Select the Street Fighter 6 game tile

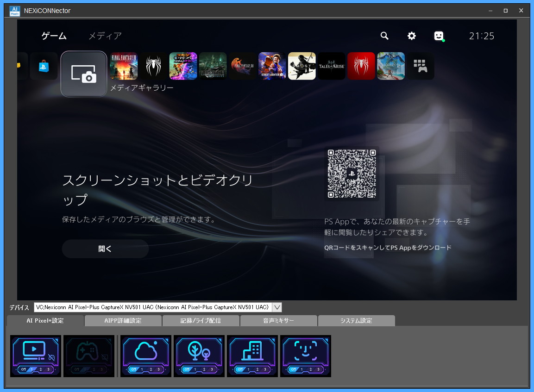pyautogui.click(x=272, y=66)
